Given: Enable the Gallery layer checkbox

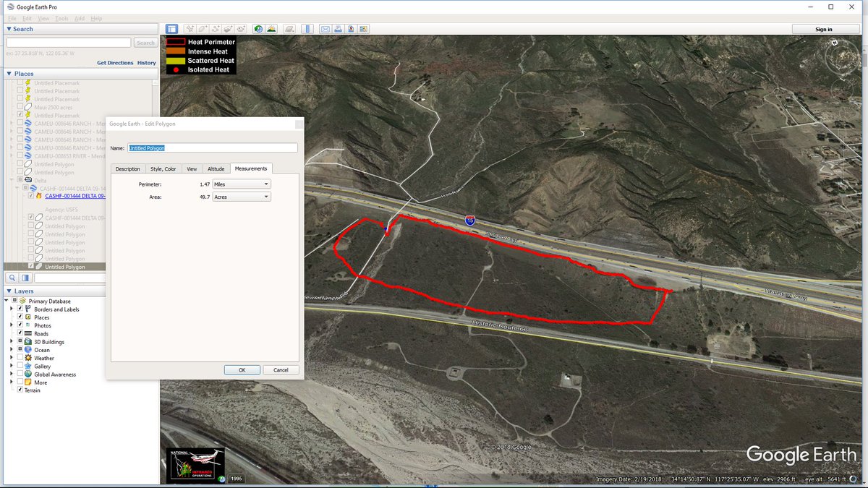Looking at the screenshot, I should 20,366.
